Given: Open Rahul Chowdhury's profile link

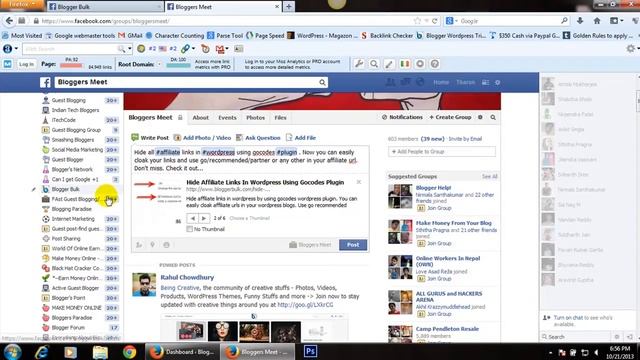Looking at the screenshot, I should [x=187, y=277].
